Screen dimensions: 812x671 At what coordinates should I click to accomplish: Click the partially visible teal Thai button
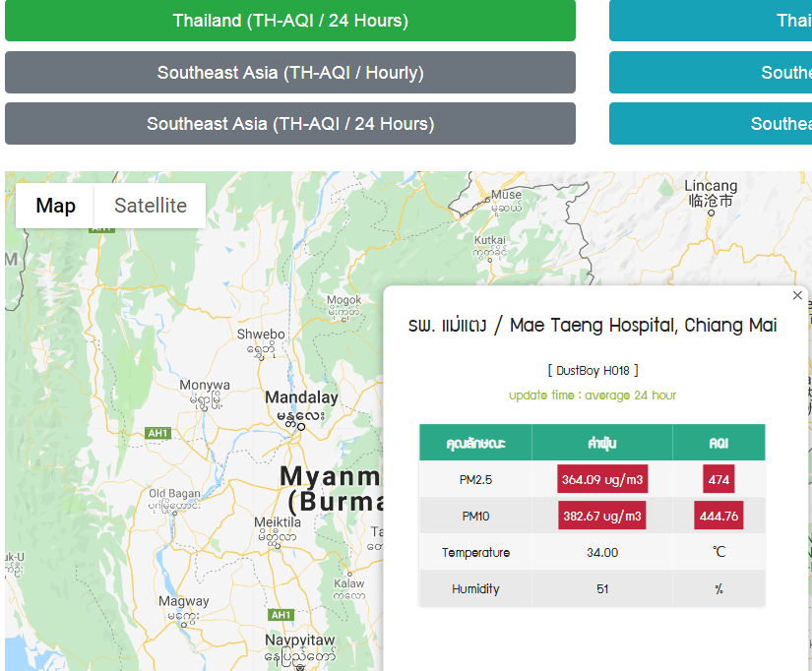pos(710,21)
